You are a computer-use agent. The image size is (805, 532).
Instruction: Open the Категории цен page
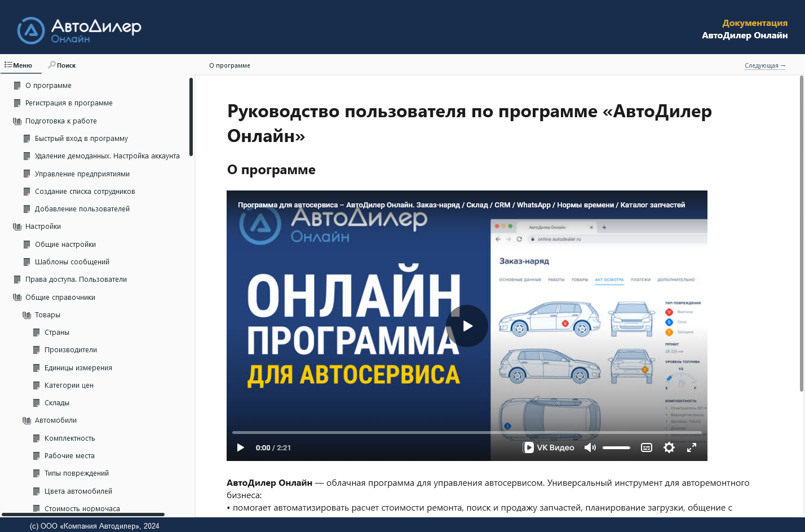pos(69,385)
